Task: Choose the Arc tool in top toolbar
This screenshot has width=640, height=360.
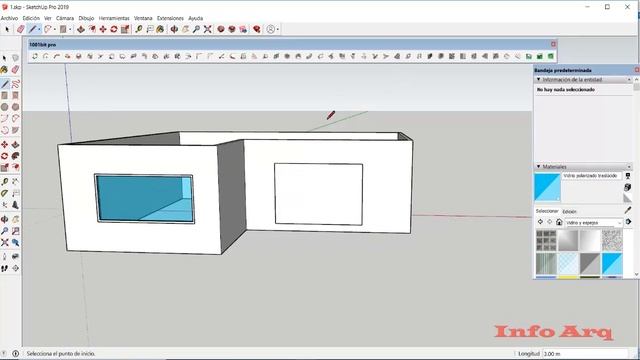Action: tap(48, 29)
